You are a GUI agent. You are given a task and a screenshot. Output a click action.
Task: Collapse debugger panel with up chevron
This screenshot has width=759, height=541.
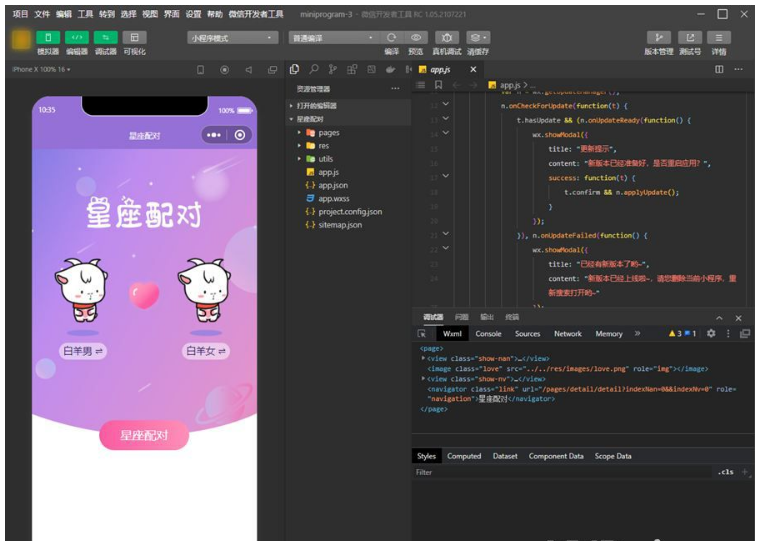[x=719, y=318]
